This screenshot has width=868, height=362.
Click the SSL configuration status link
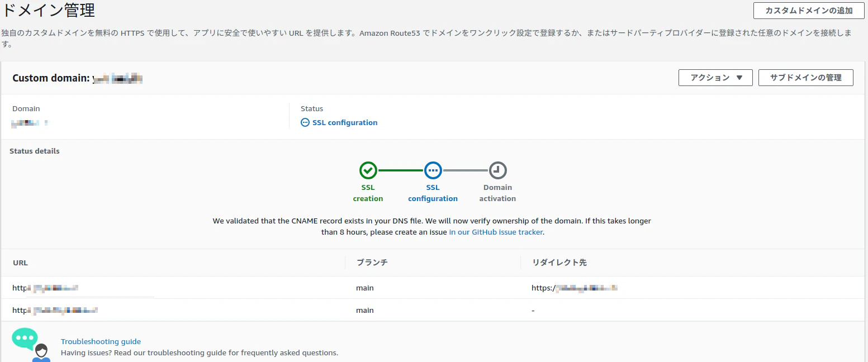click(345, 123)
